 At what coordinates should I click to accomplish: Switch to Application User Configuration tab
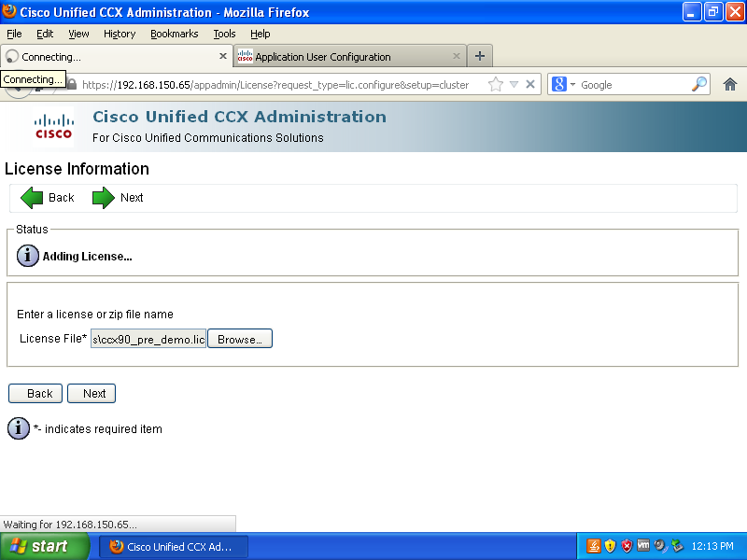pos(350,57)
